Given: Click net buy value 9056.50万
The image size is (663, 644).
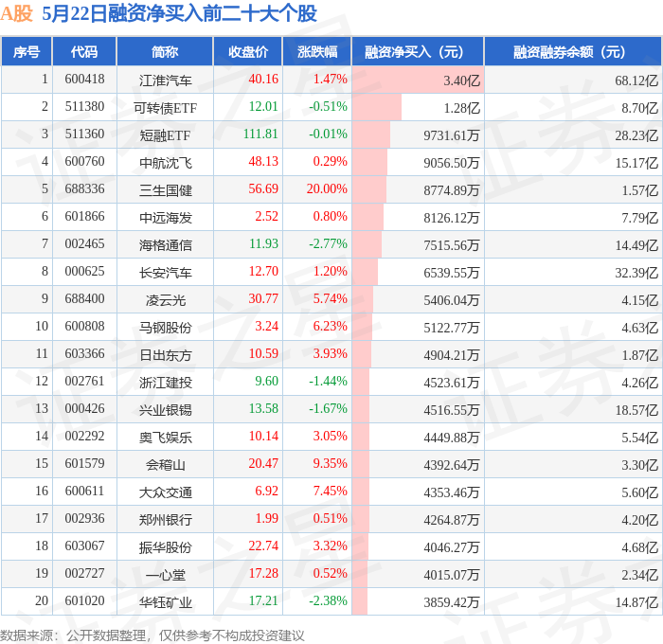Looking at the screenshot, I should click(x=452, y=162).
